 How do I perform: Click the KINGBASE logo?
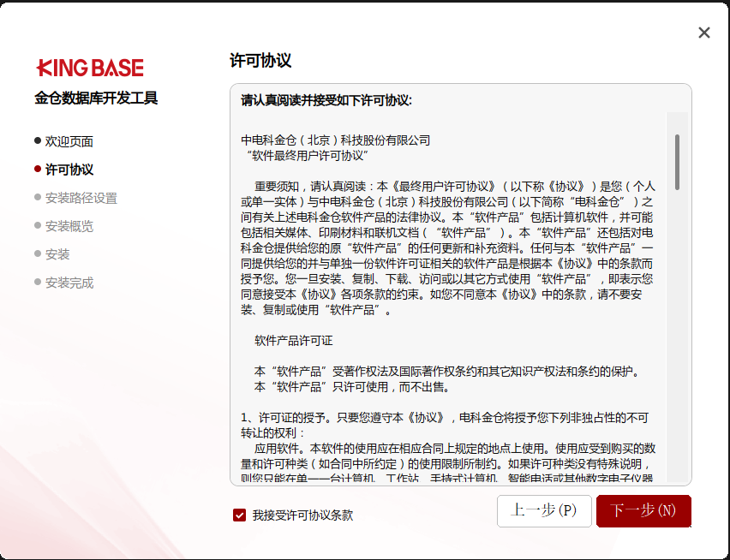click(90, 69)
